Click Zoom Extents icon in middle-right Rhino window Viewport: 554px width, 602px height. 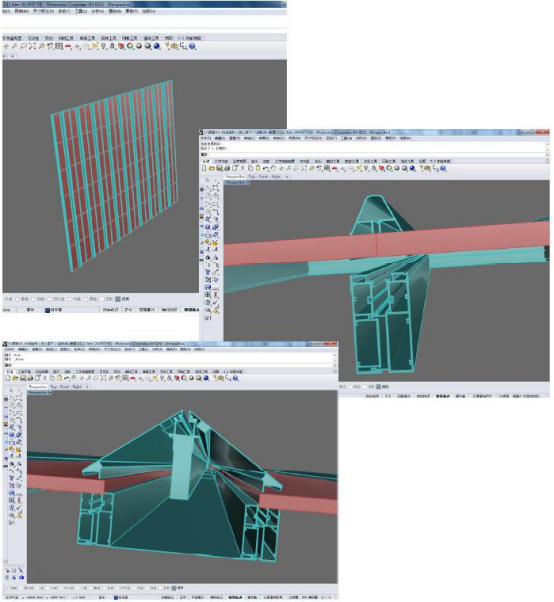click(x=304, y=168)
